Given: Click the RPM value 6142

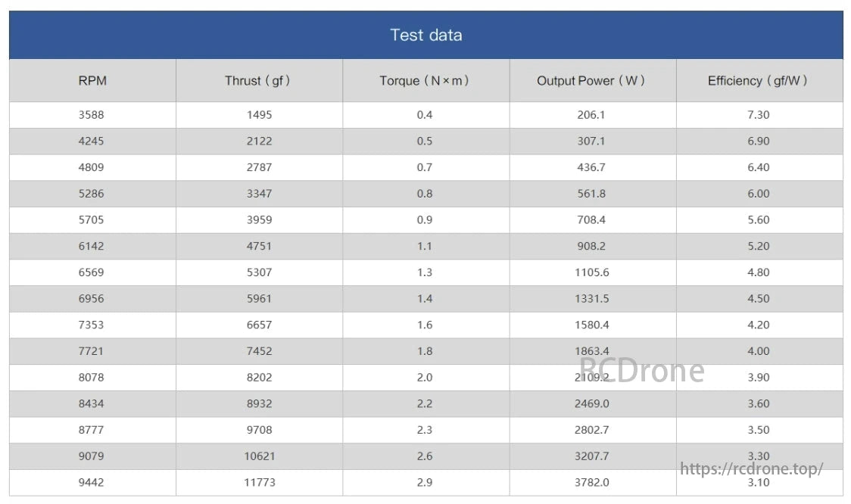Looking at the screenshot, I should [x=92, y=246].
